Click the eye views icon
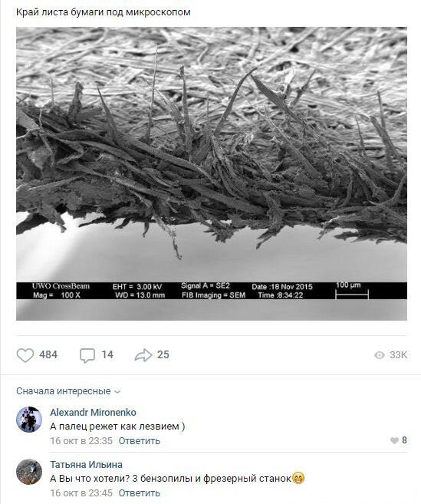 (x=380, y=355)
